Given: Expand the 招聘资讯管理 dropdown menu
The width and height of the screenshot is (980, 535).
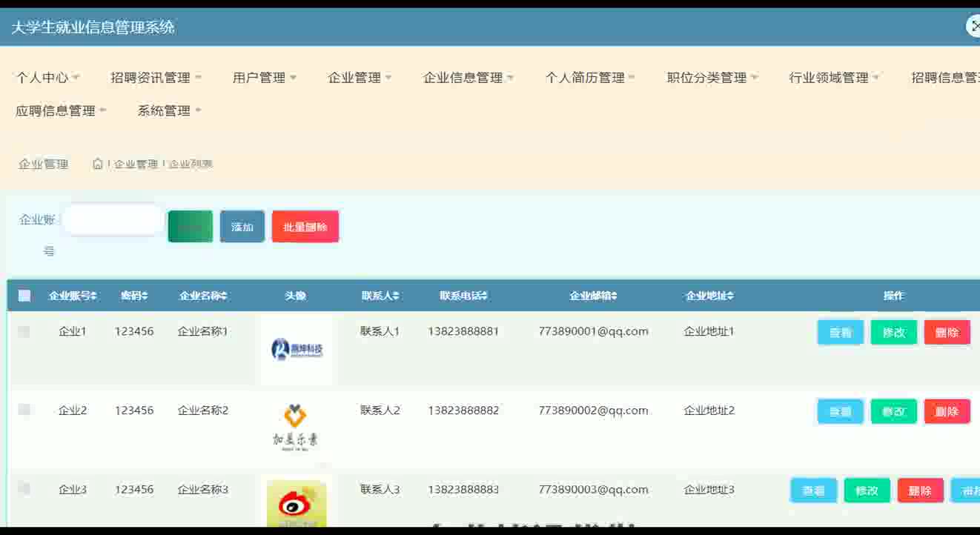Looking at the screenshot, I should tap(156, 77).
